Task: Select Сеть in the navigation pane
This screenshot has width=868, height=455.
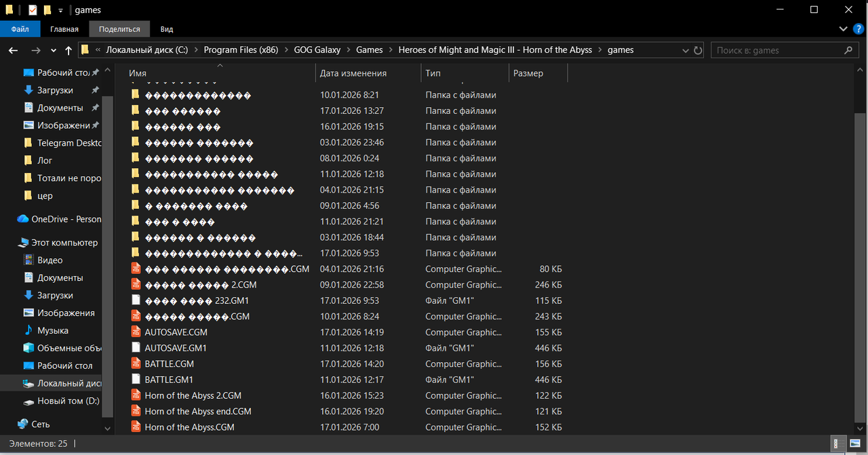Action: (41, 424)
